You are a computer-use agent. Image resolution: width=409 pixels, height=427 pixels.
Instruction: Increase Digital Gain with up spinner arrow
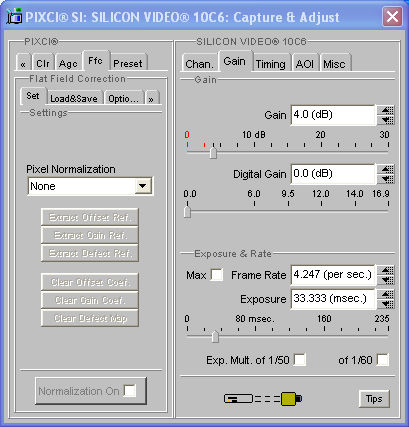[x=386, y=169]
